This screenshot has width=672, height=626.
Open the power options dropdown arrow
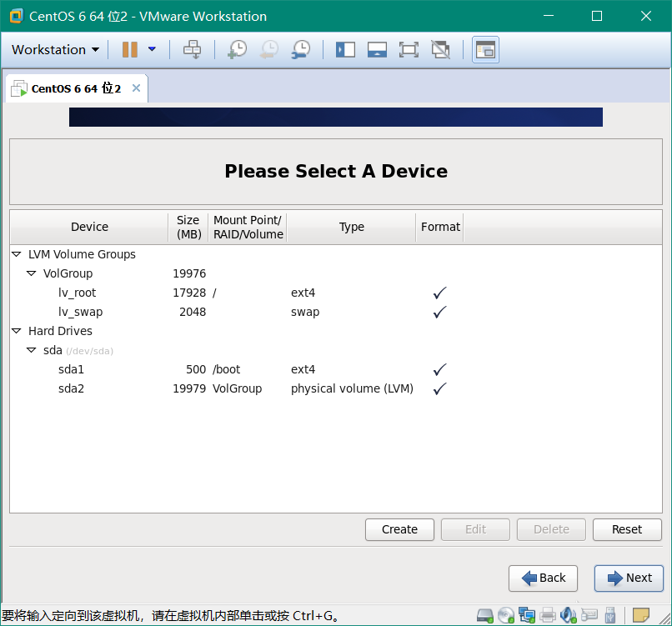click(152, 50)
